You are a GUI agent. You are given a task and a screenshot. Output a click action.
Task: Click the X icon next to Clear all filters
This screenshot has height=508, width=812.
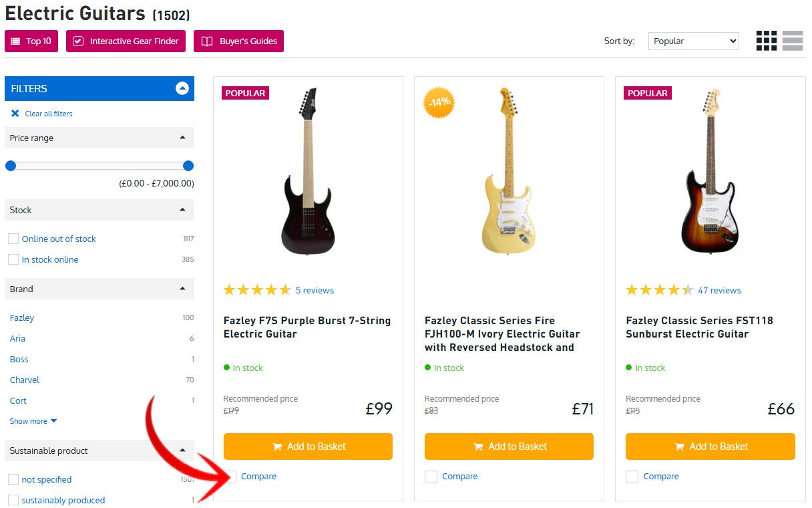(x=15, y=113)
